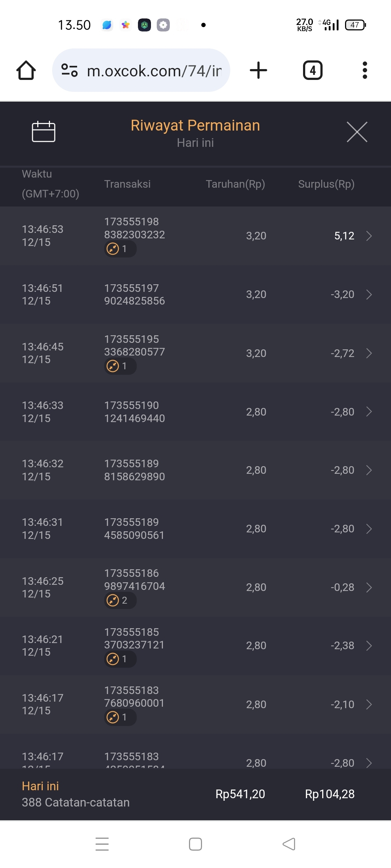The image size is (391, 868).
Task: Open the calendar date picker icon
Action: pos(43,132)
